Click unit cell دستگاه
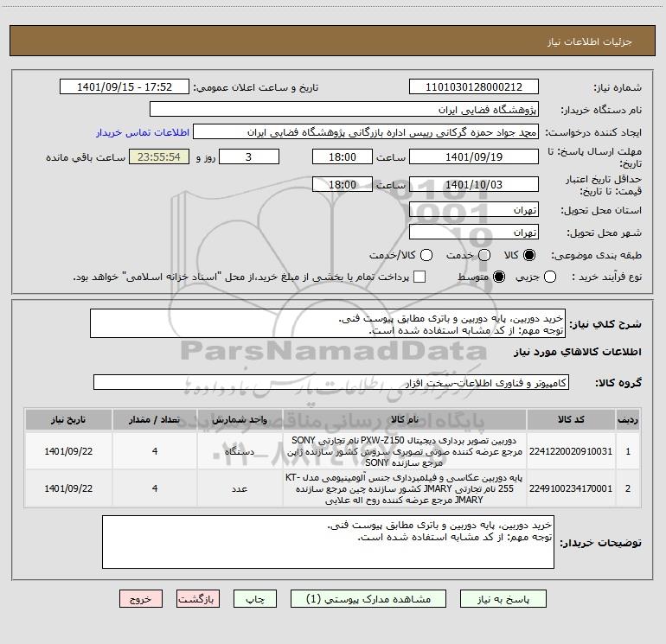 point(240,451)
